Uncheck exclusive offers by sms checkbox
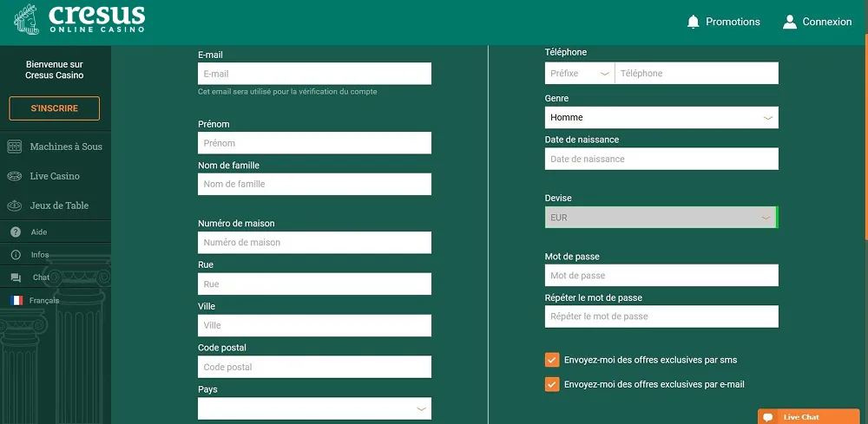The image size is (868, 424). [552, 360]
